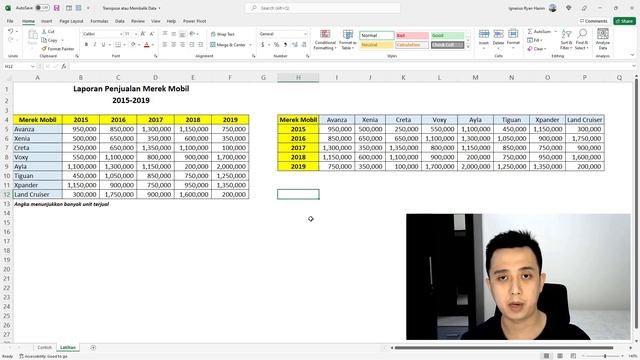The width and height of the screenshot is (640, 360).
Task: Set horizontal Center alignment
Action: 173,44
